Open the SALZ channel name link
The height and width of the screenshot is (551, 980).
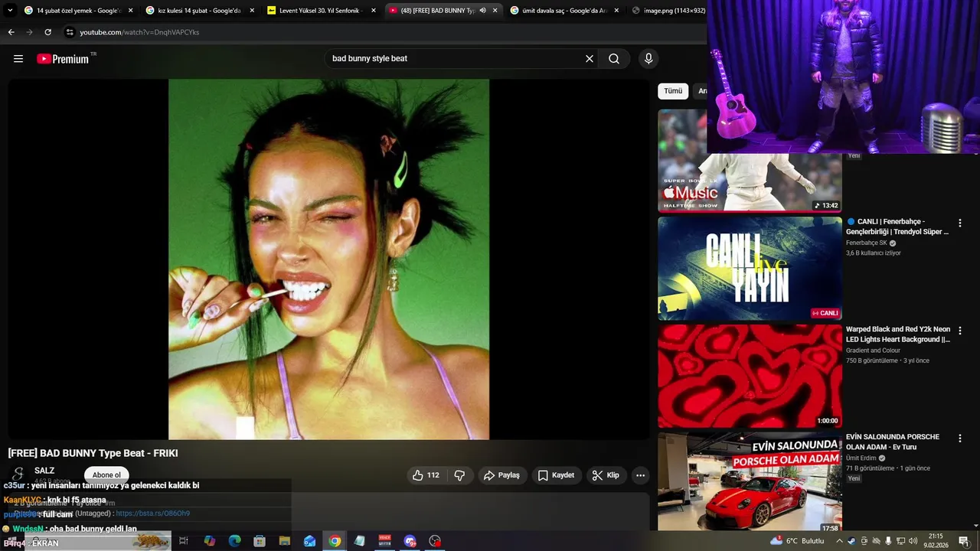click(x=44, y=471)
